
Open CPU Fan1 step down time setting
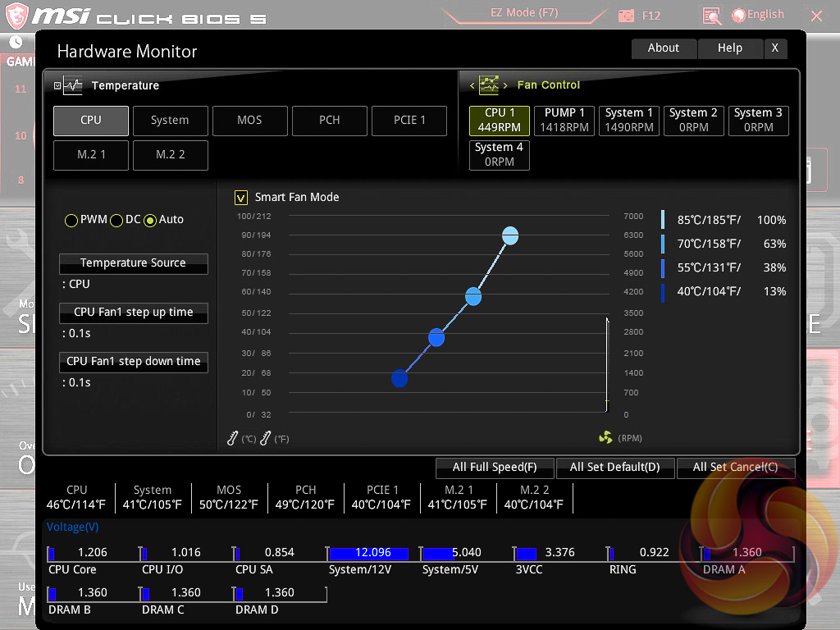pyautogui.click(x=134, y=362)
